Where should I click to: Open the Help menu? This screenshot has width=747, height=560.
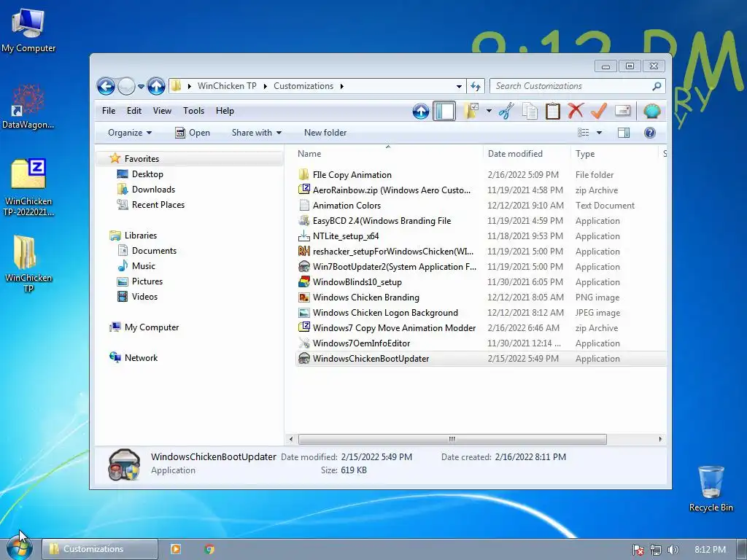pos(225,111)
